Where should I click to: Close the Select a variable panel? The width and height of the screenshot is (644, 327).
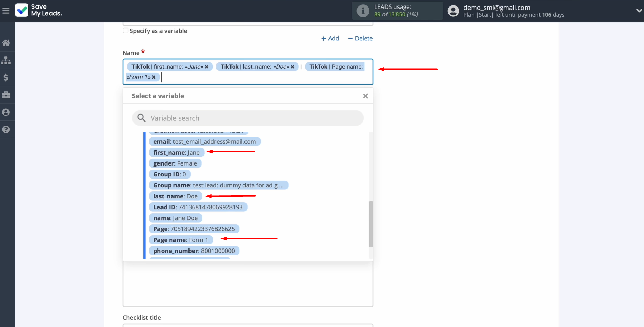tap(365, 96)
